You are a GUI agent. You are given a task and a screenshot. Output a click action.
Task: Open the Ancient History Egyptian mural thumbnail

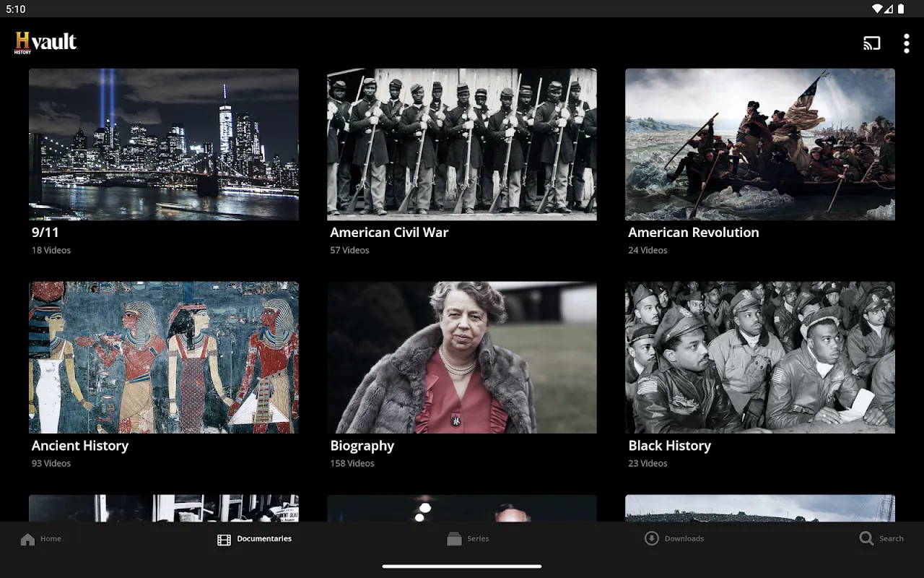click(x=164, y=358)
